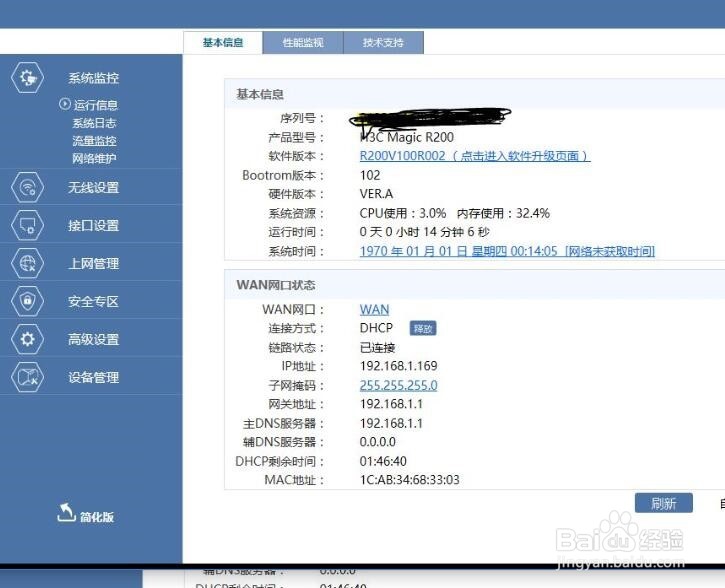
Task: Click the R200V100R002 software upgrade link
Action: coord(475,156)
